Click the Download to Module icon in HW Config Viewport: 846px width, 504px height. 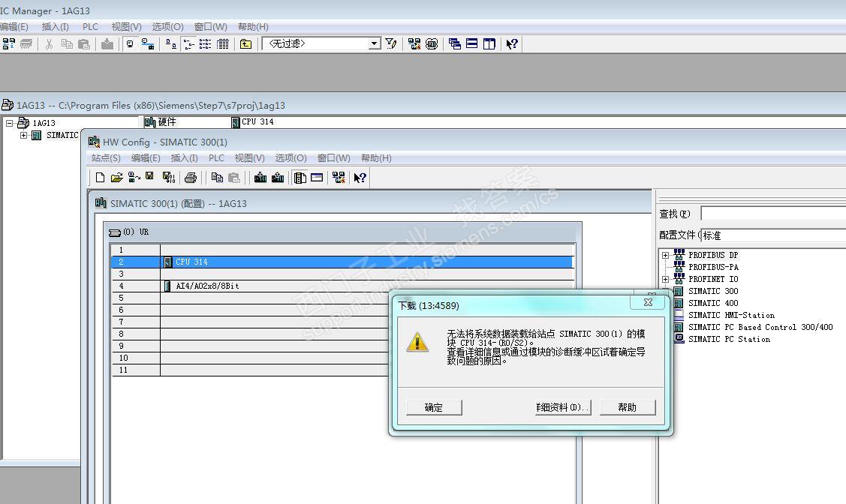click(260, 178)
